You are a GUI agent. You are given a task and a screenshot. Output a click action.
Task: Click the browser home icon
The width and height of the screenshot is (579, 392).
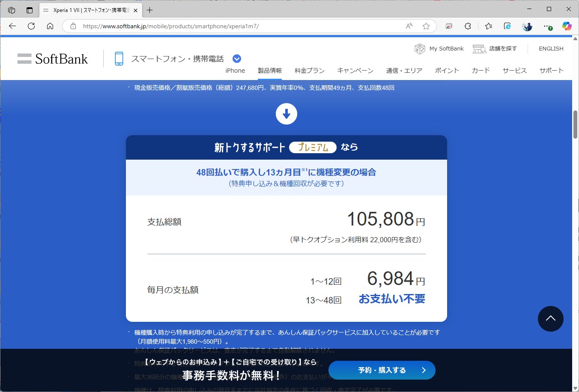coord(50,26)
